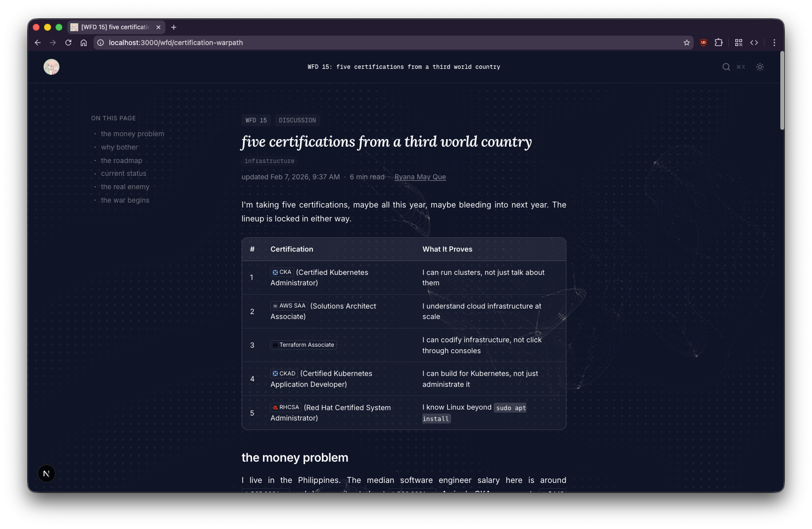Toggle light mode with the sun icon
The width and height of the screenshot is (812, 529).
click(x=760, y=67)
